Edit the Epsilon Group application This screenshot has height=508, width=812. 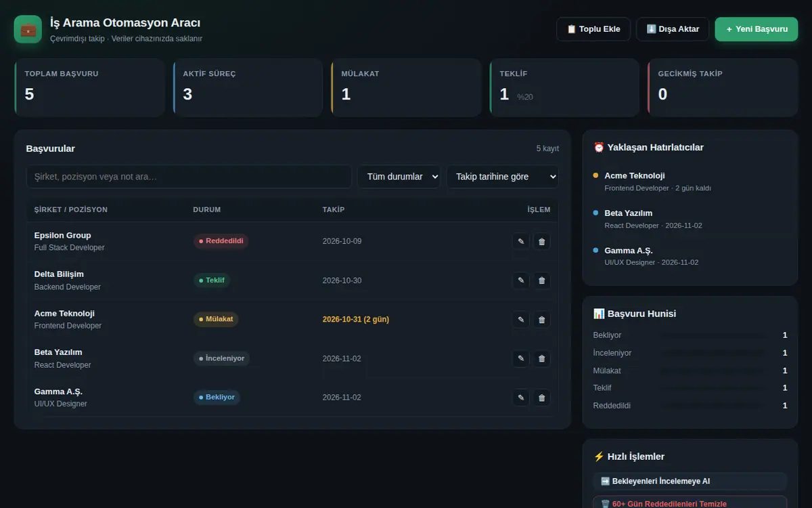[521, 241]
